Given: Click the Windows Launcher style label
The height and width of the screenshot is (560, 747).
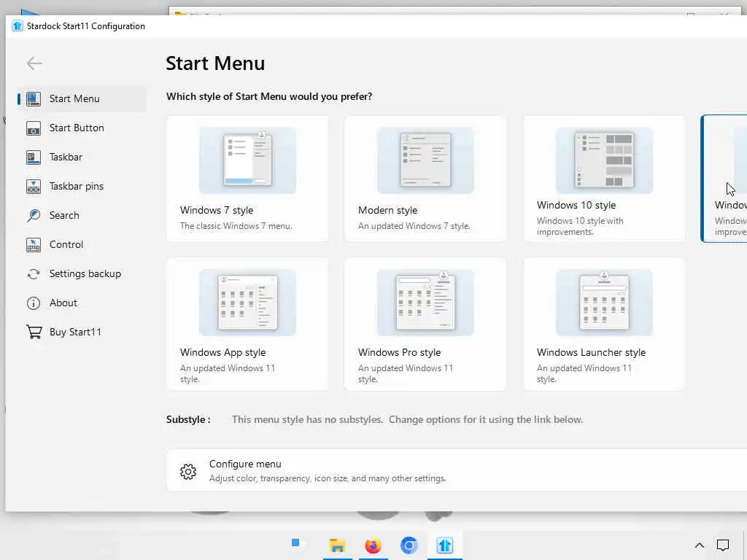Looking at the screenshot, I should pos(591,352).
